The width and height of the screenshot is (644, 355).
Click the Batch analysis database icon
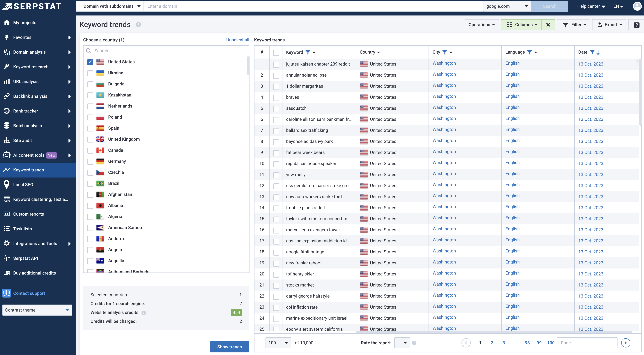click(7, 126)
